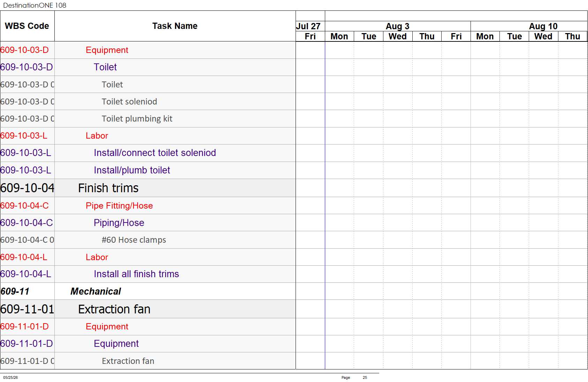
Task: Click the Aug 3 week header
Action: point(398,26)
